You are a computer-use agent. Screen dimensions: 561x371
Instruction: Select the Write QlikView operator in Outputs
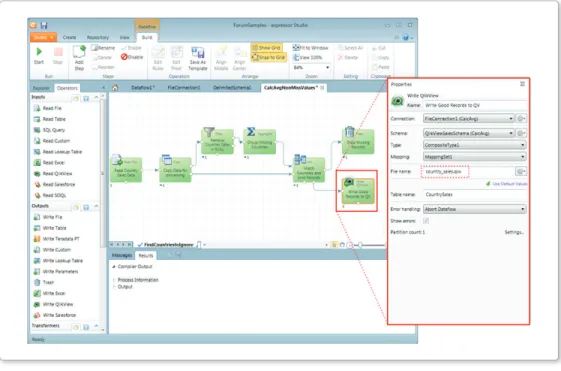(x=53, y=304)
